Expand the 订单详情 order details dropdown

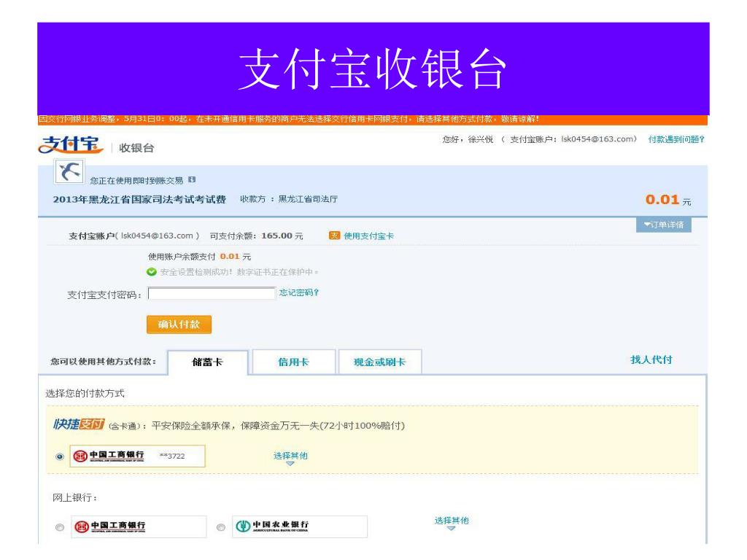point(664,225)
